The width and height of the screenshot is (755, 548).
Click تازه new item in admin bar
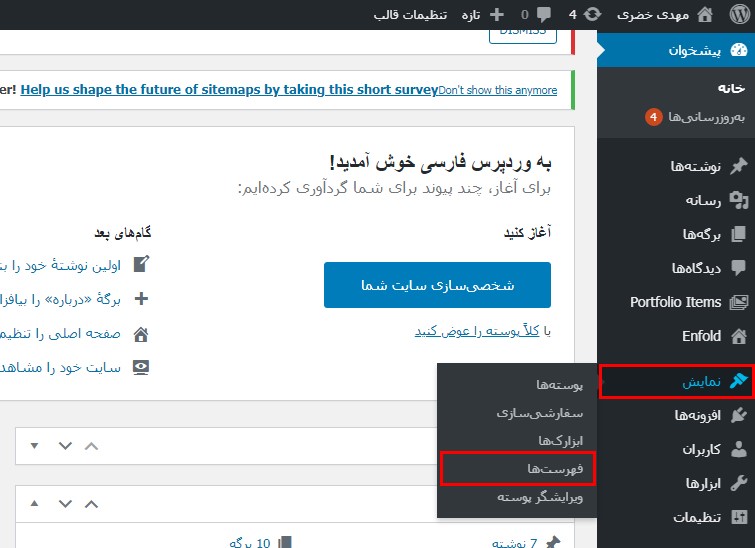click(470, 15)
